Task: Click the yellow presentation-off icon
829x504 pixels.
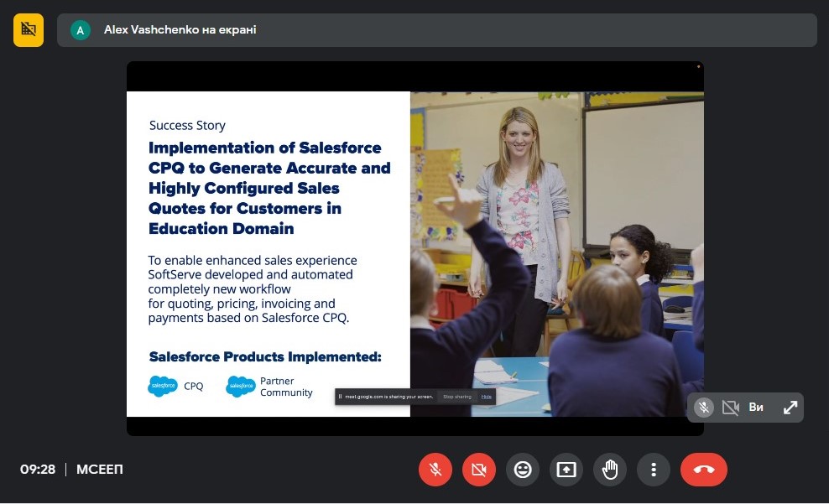Action: (29, 30)
